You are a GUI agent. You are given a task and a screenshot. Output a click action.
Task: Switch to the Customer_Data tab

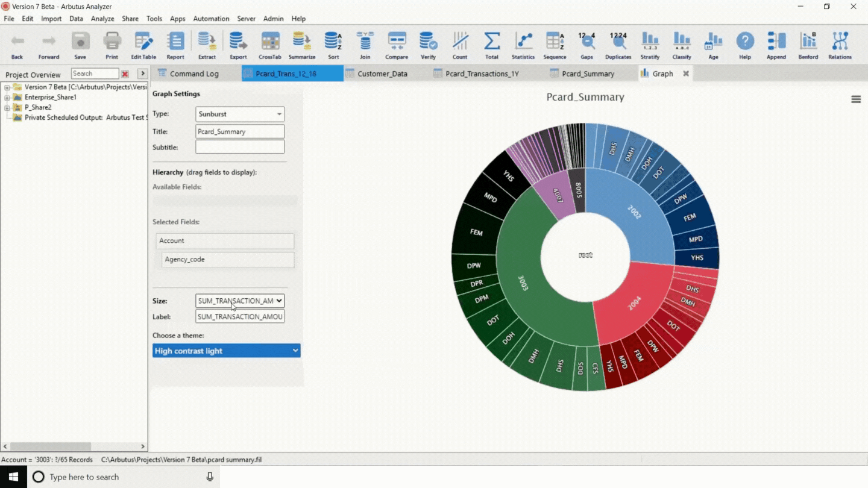(382, 74)
